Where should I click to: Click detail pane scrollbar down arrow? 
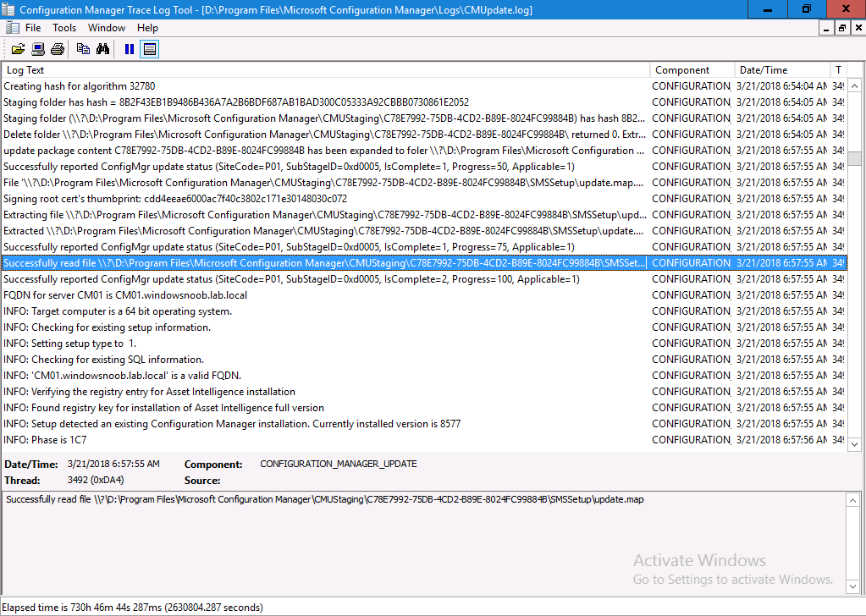(x=852, y=586)
